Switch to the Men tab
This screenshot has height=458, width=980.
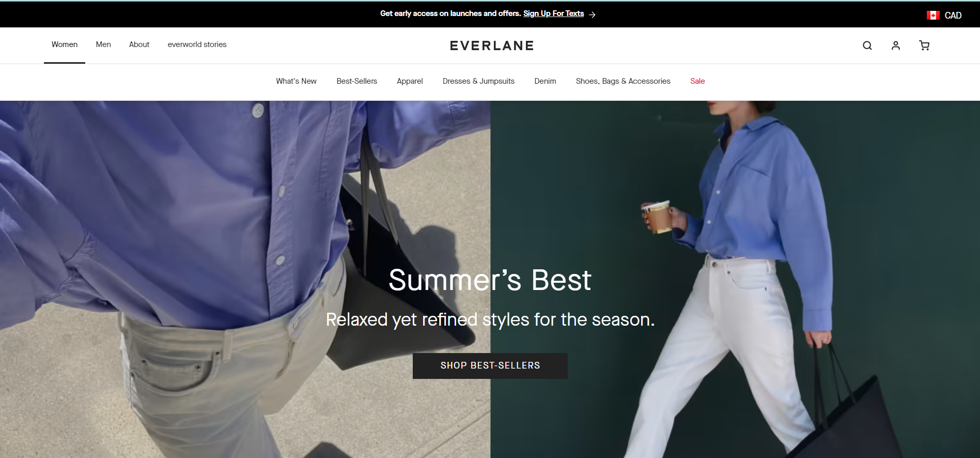[x=103, y=44]
